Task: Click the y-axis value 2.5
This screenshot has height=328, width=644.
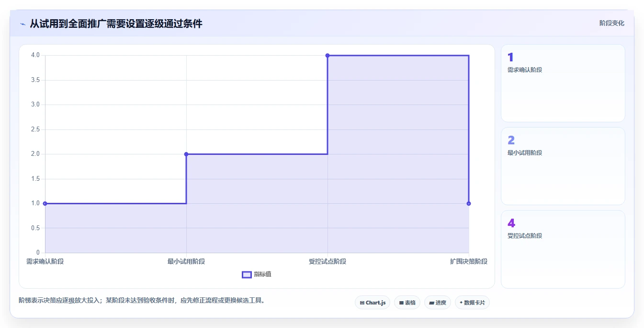Action: pyautogui.click(x=35, y=129)
